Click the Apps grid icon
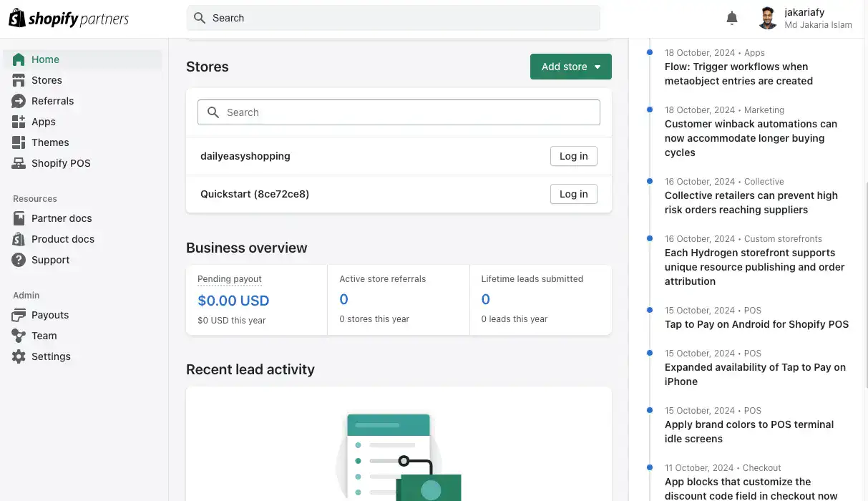 tap(19, 122)
